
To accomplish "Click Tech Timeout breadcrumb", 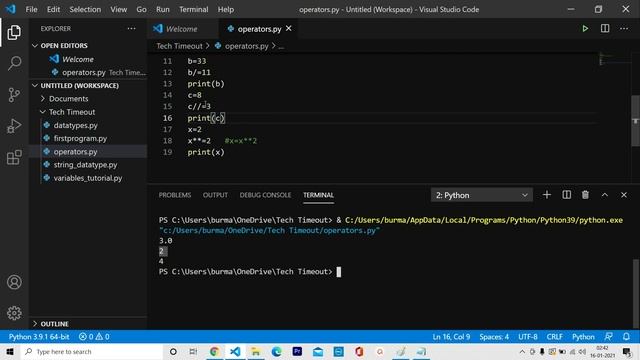I will point(179,46).
